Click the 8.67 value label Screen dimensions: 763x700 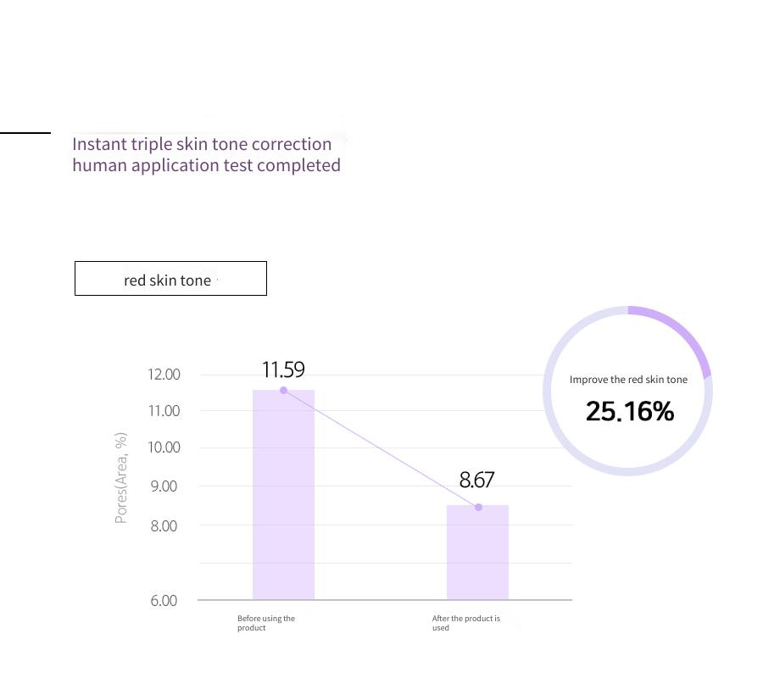click(476, 481)
